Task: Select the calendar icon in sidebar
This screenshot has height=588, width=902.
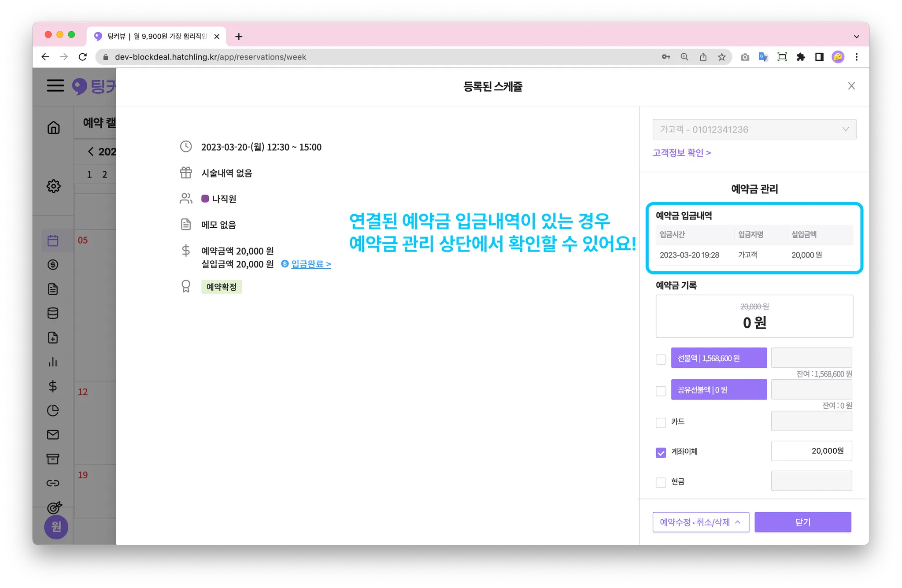Action: pos(53,240)
